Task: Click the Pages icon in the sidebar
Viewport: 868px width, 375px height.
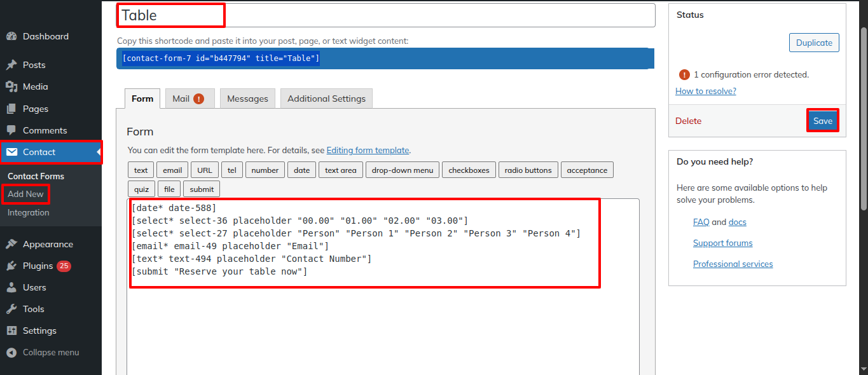Action: click(11, 109)
